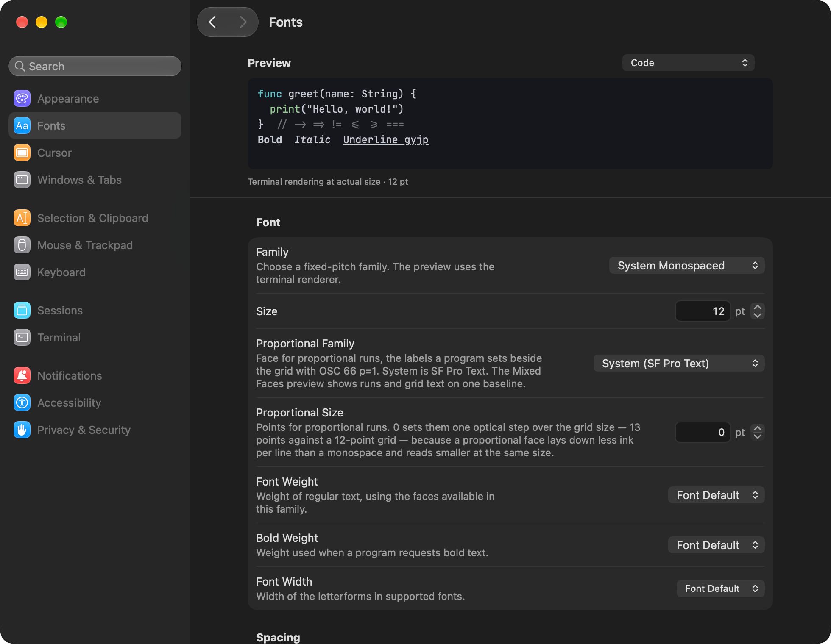
Task: Click the font Size field showing 12
Action: (703, 311)
